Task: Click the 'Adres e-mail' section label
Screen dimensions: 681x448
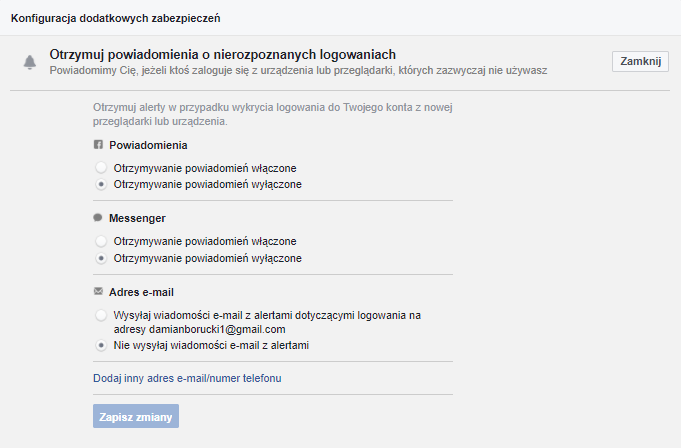Action: coord(144,292)
